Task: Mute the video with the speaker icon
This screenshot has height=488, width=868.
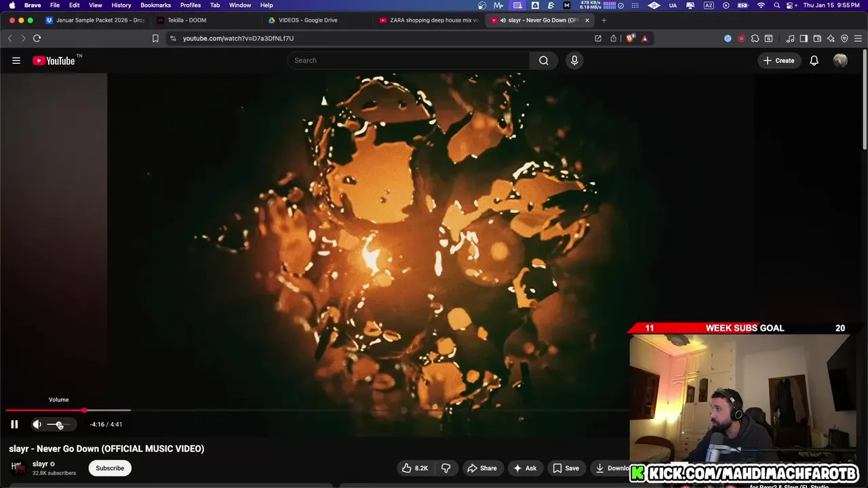Action: point(37,424)
